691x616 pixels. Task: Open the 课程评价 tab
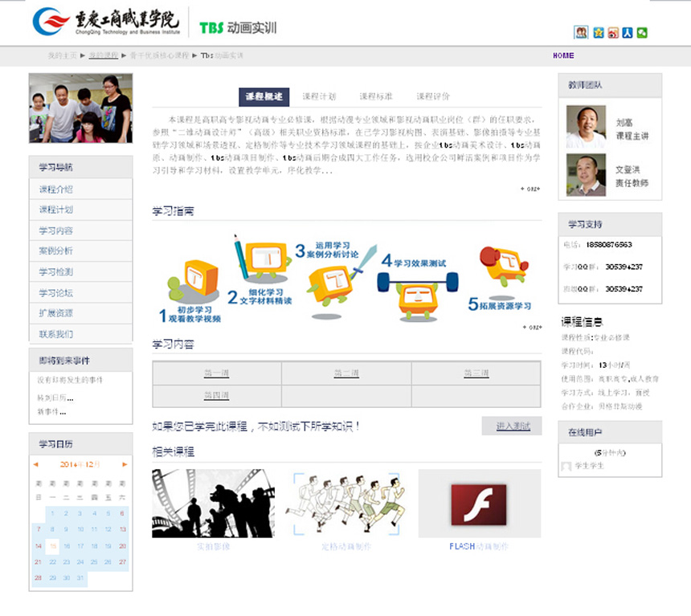(433, 96)
